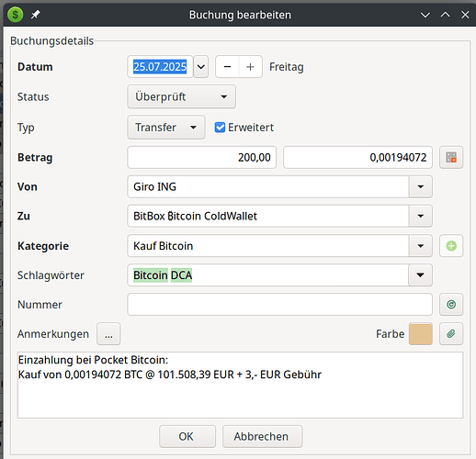The width and height of the screenshot is (476, 459).
Task: Increase the date with the plus button
Action: tap(250, 67)
